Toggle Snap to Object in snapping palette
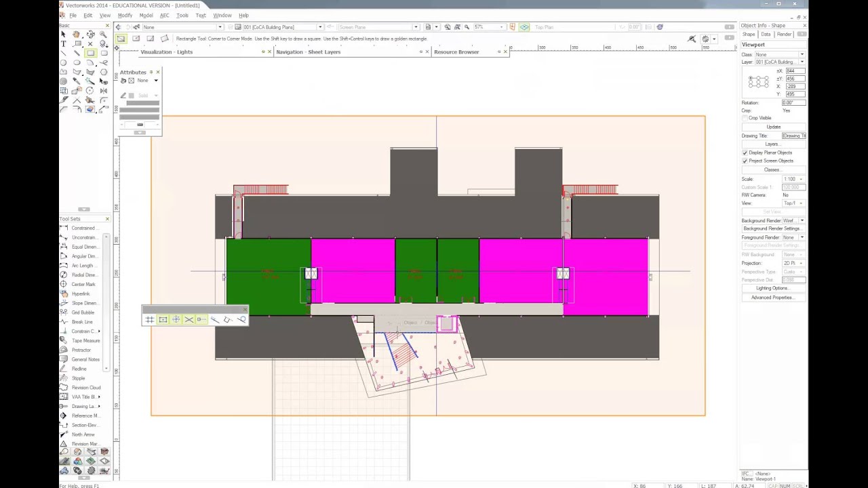The height and width of the screenshot is (488, 868). 163,319
